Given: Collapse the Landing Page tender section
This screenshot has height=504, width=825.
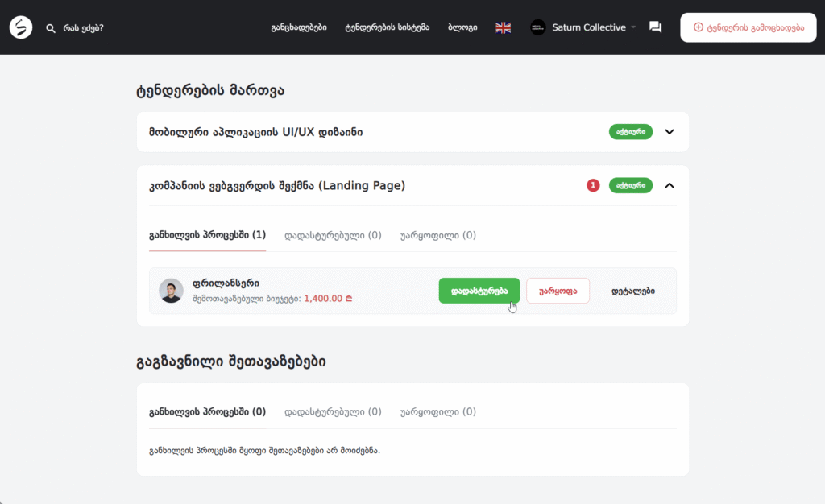Looking at the screenshot, I should coord(669,186).
